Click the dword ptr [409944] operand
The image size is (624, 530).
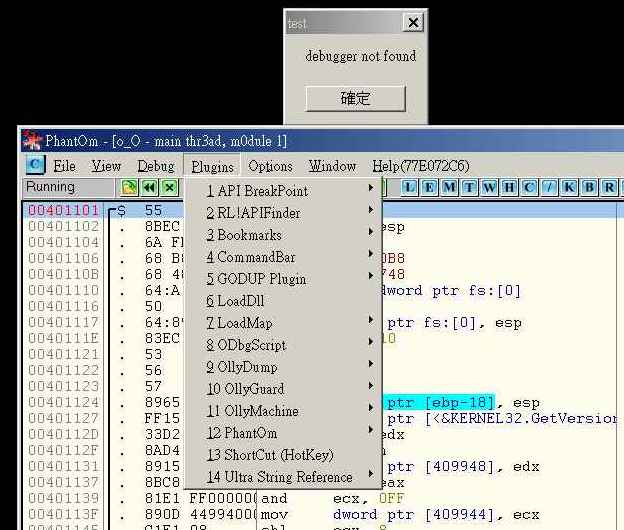click(x=413, y=514)
